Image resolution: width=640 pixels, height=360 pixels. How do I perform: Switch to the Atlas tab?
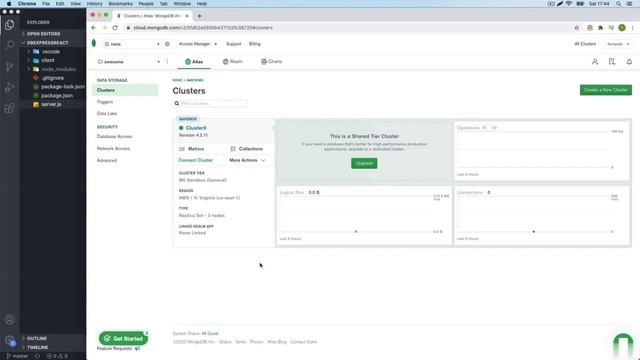194,62
